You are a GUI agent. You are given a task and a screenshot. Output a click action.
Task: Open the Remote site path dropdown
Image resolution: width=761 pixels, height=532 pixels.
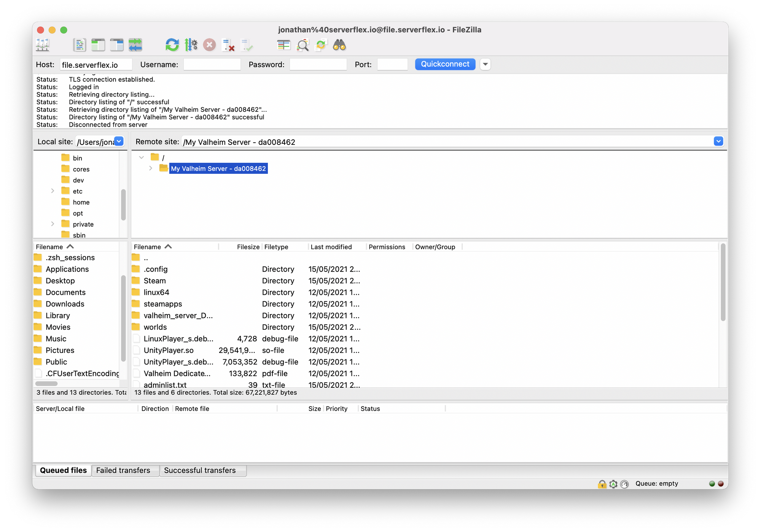718,141
